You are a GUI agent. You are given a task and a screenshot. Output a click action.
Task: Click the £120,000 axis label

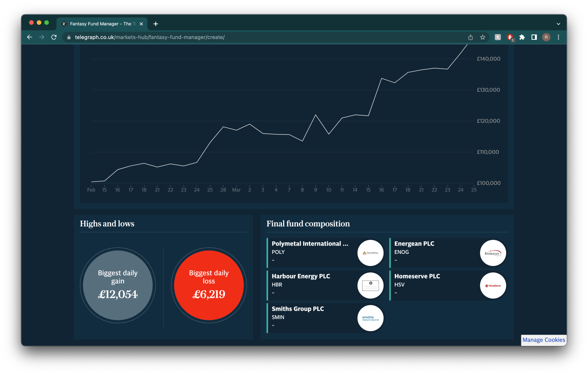click(x=488, y=121)
